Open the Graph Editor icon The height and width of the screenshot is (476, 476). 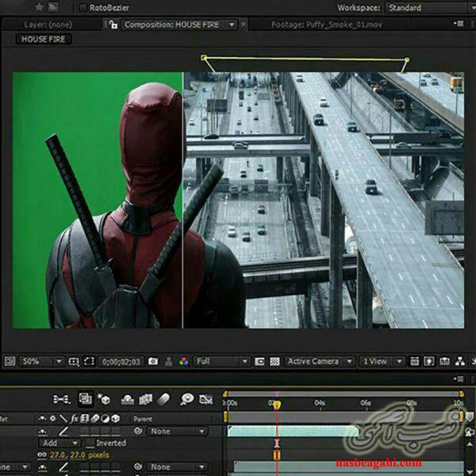(206, 399)
